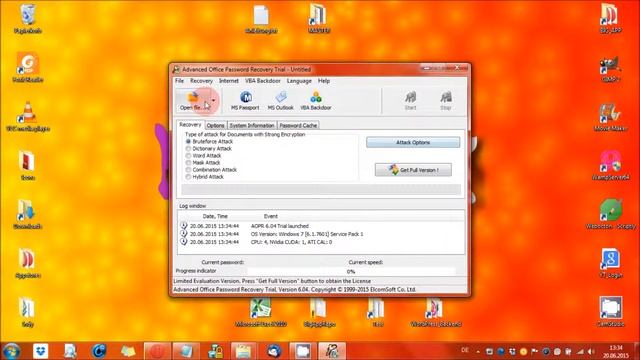Open the VBA Backdoor menu
The height and width of the screenshot is (360, 640).
click(x=262, y=81)
